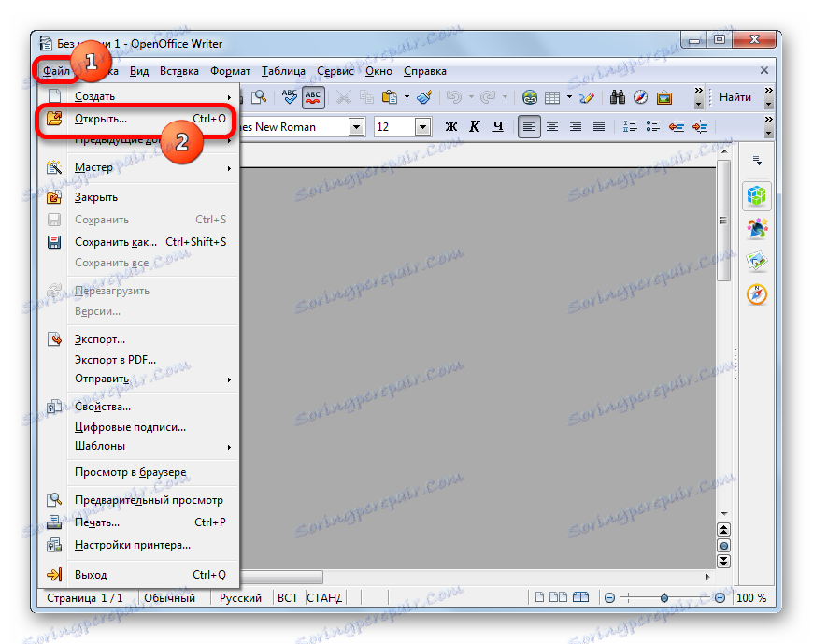Choose Экспорт в PDF... menu entry
The image size is (813, 644).
click(138, 360)
